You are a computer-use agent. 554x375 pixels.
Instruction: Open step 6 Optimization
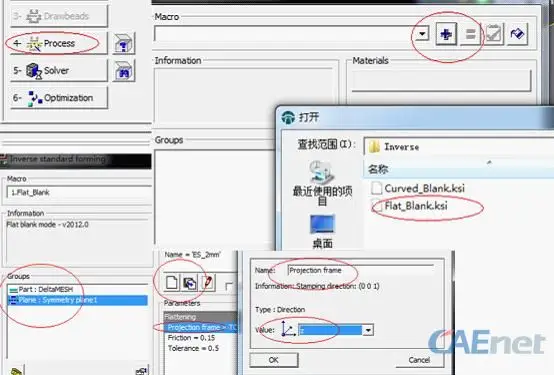[x=59, y=98]
